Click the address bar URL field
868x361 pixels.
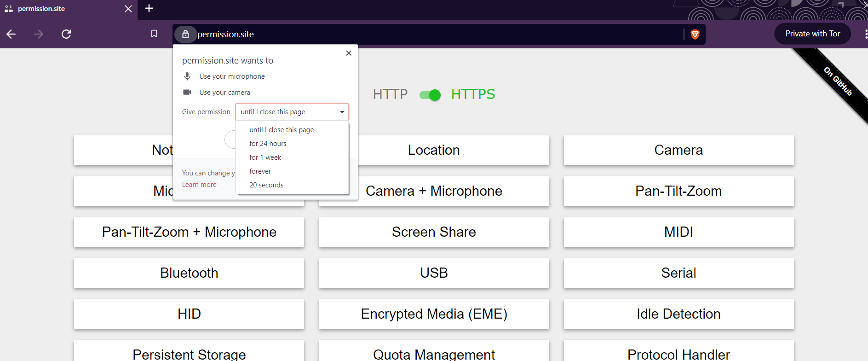pos(439,34)
